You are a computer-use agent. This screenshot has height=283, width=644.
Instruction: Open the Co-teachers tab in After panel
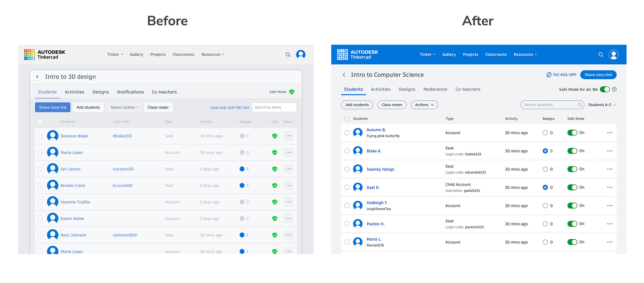(x=468, y=89)
